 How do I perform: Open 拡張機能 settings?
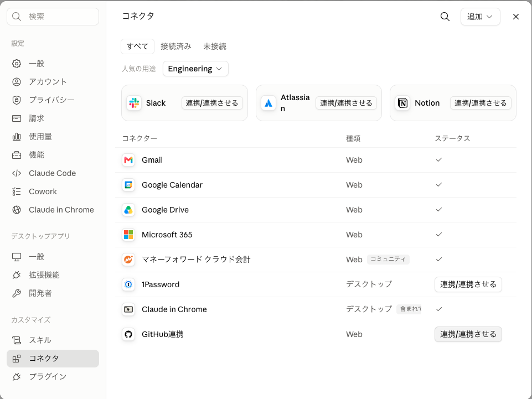click(53, 275)
